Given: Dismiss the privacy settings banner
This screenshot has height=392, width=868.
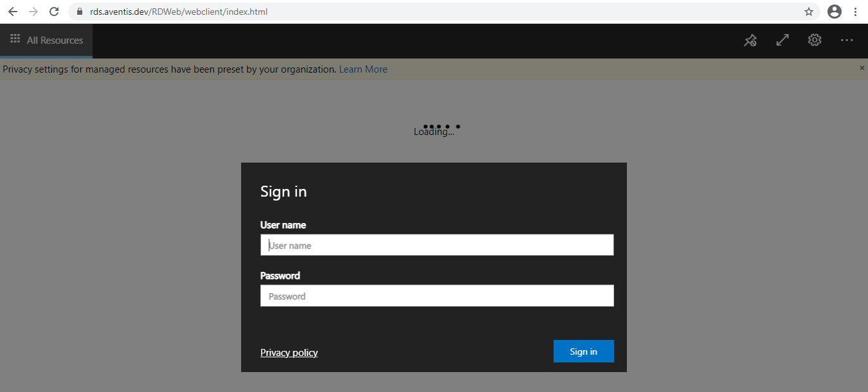Looking at the screenshot, I should (x=862, y=67).
